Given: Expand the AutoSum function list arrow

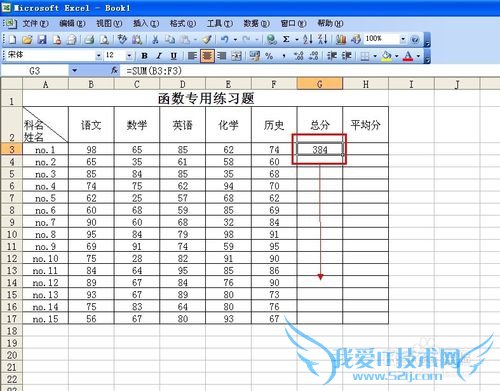Looking at the screenshot, I should (x=296, y=40).
